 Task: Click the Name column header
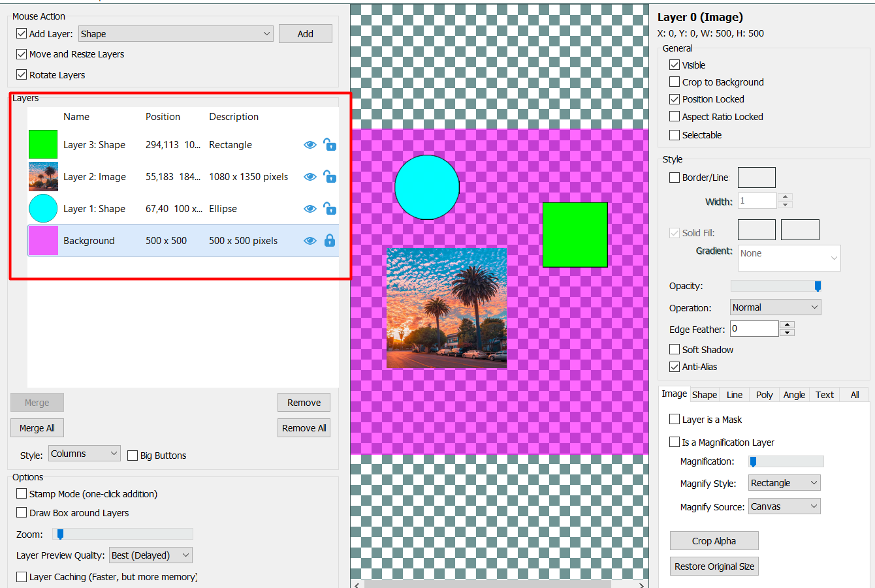point(76,117)
